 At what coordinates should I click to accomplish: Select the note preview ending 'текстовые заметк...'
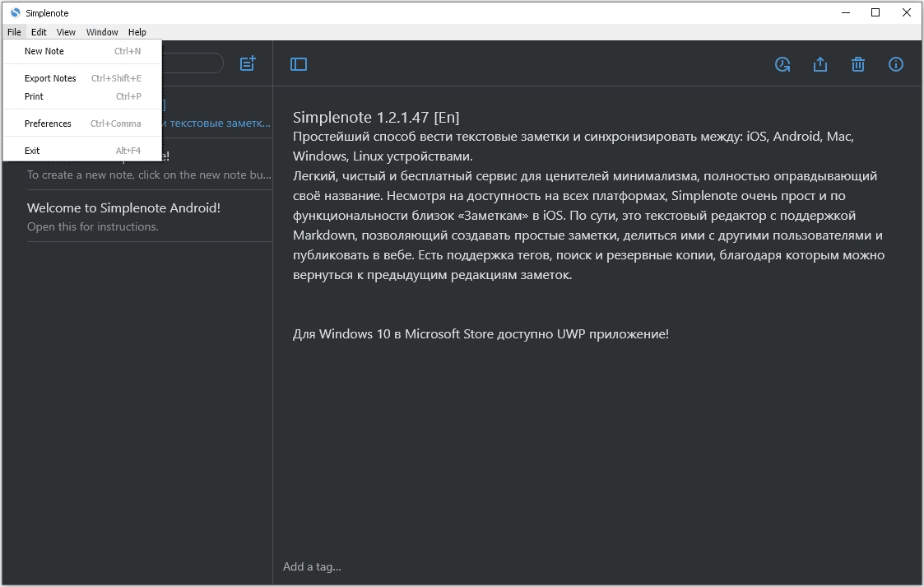pos(216,123)
